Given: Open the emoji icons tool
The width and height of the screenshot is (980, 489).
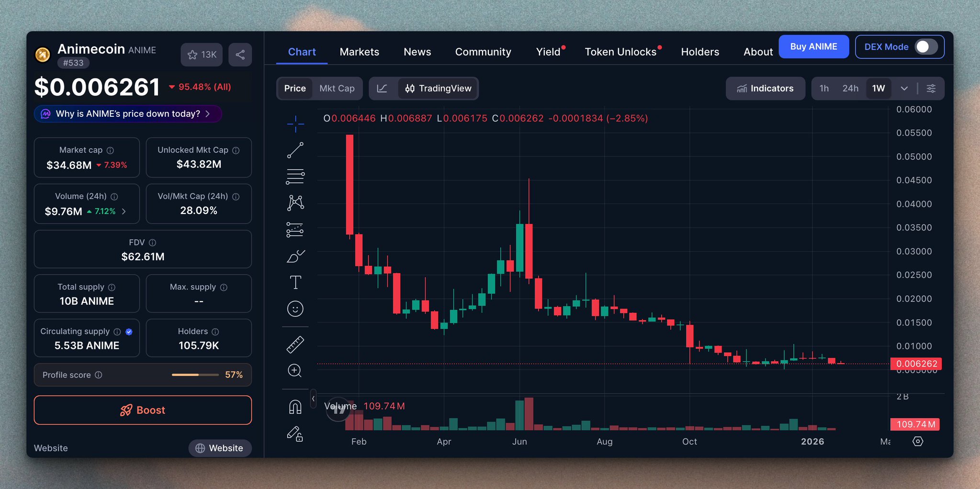Looking at the screenshot, I should tap(295, 309).
